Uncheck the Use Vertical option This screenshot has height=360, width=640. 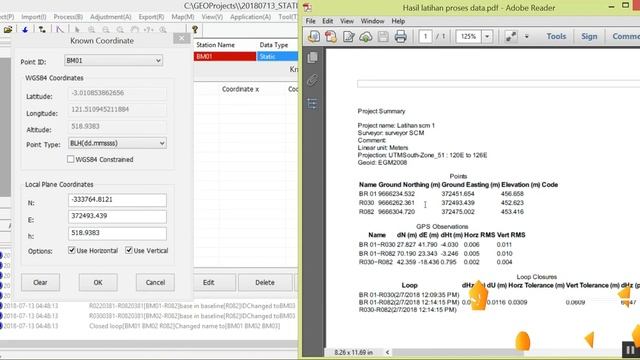click(x=129, y=250)
